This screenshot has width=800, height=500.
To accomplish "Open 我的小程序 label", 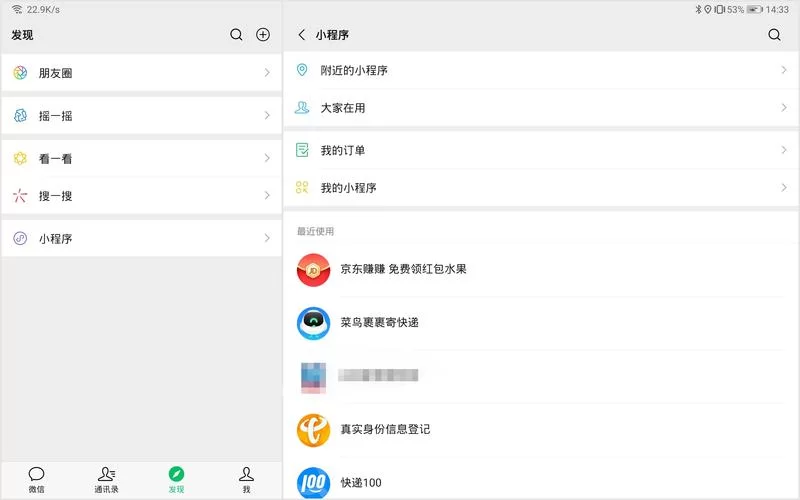I will (348, 188).
